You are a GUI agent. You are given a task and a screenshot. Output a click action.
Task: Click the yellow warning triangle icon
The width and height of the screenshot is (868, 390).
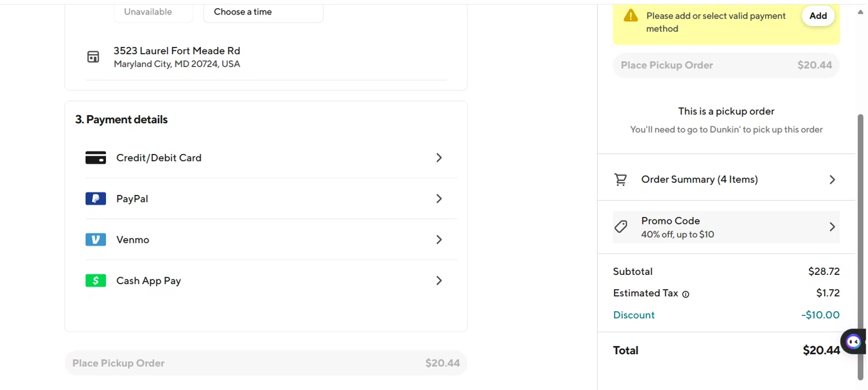tap(631, 16)
